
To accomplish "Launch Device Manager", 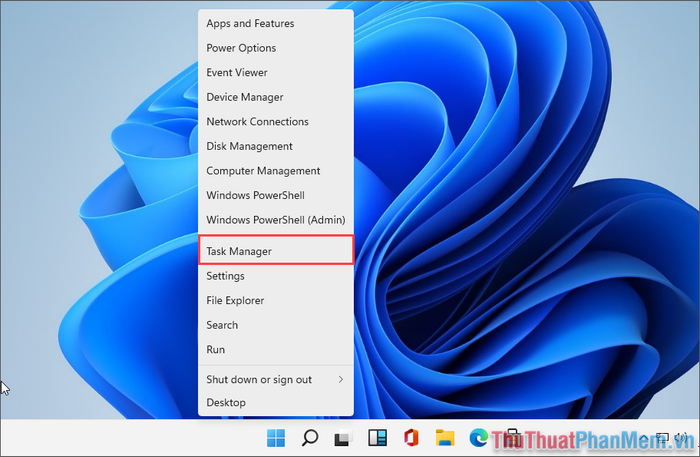I will pos(276,97).
